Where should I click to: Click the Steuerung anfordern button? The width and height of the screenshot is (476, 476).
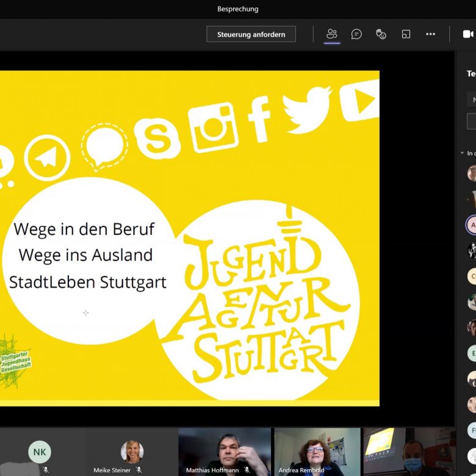click(251, 34)
